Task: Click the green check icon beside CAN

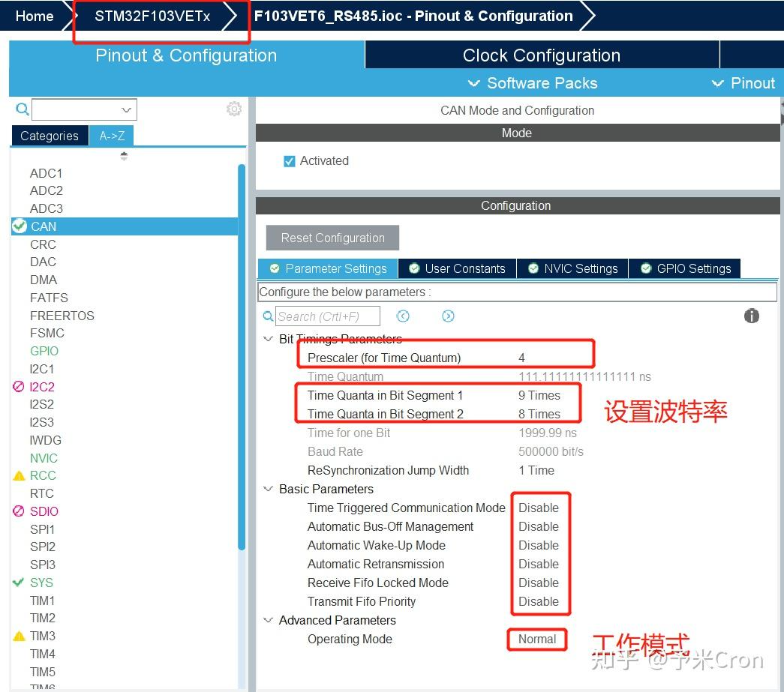Action: pyautogui.click(x=20, y=226)
